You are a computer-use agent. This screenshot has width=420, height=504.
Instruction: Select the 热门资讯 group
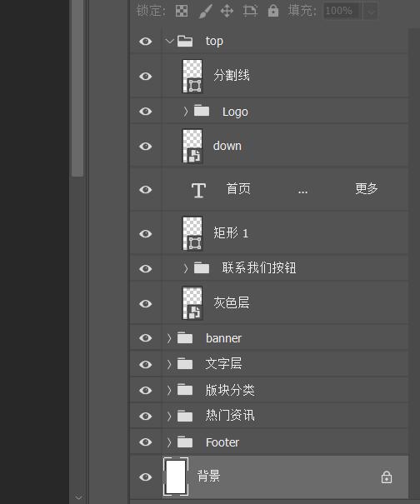[x=269, y=416]
